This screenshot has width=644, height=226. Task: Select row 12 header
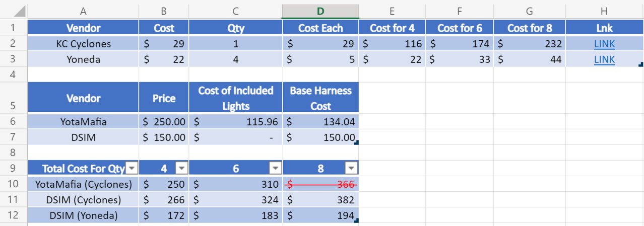point(14,215)
